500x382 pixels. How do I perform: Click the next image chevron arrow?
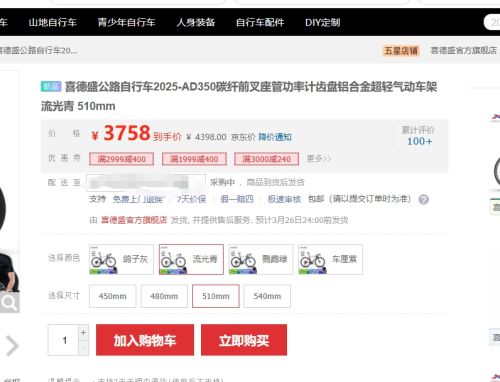click(x=12, y=346)
